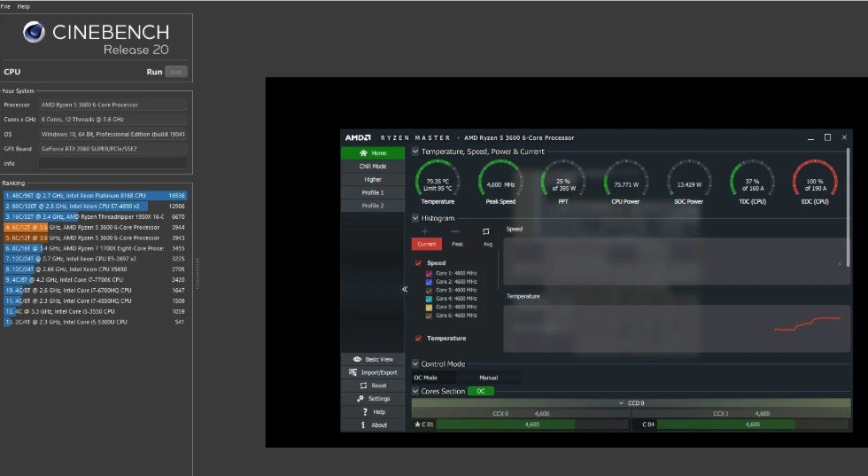Toggle the Core 2 speed checkbox
This screenshot has height=476, width=868.
click(x=429, y=282)
